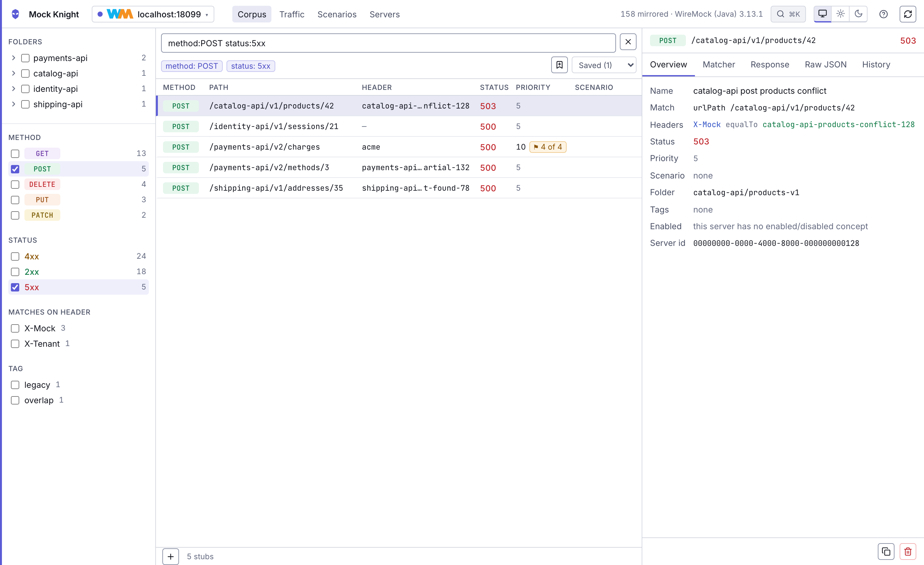Image resolution: width=924 pixels, height=565 pixels.
Task: Open the localhost:18099 server dropdown
Action: point(153,14)
